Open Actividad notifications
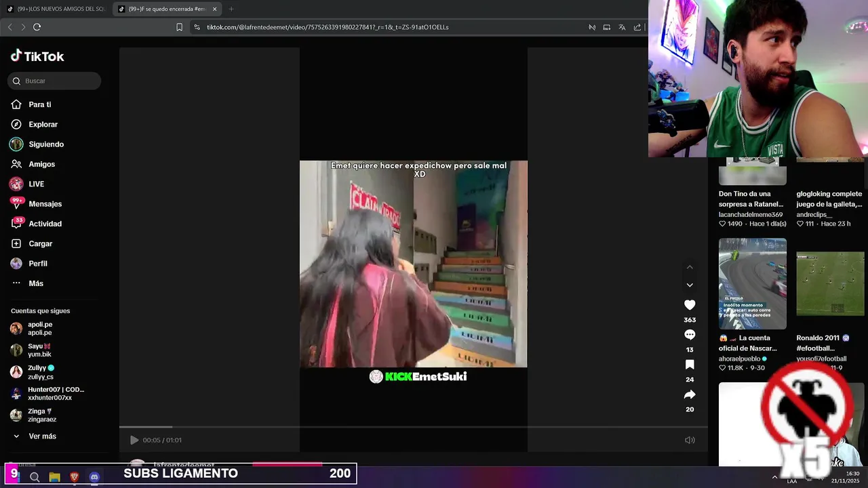This screenshot has height=488, width=868. (x=45, y=224)
